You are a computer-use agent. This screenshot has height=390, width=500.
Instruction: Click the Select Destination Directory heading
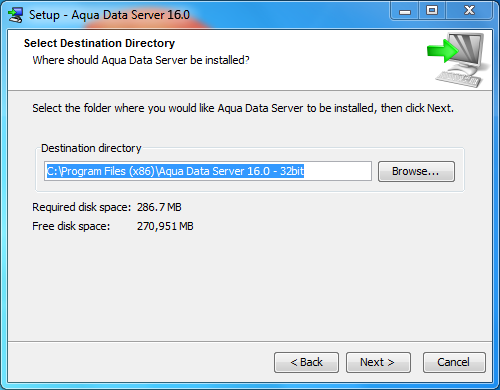(99, 43)
